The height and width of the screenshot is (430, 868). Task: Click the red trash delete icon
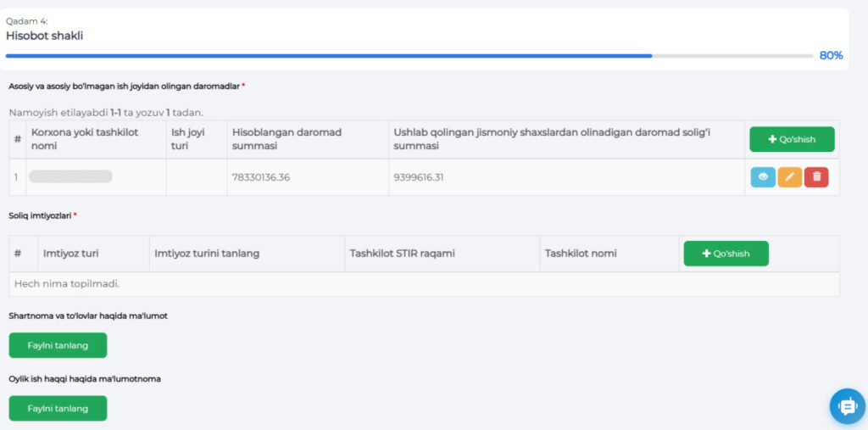(816, 177)
